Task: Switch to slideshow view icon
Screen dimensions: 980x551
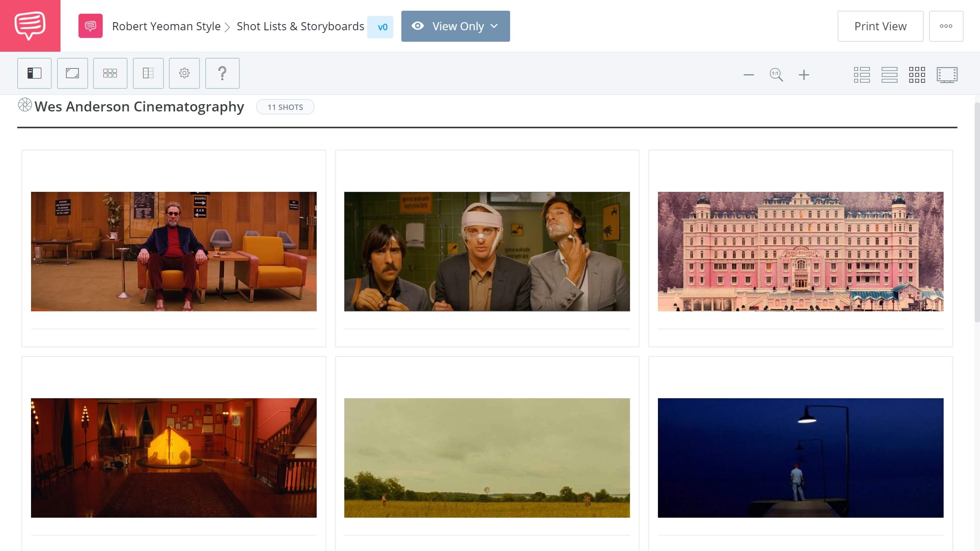Action: (x=947, y=75)
